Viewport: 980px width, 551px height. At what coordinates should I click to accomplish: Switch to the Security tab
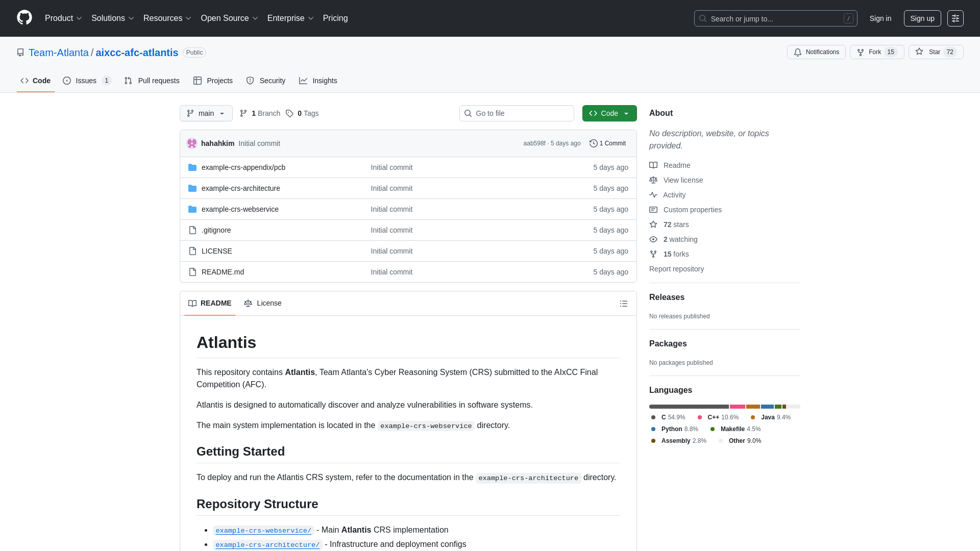(x=265, y=81)
